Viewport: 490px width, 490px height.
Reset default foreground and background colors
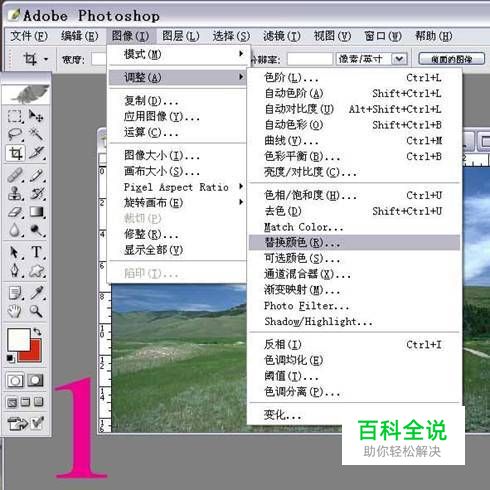(10, 359)
